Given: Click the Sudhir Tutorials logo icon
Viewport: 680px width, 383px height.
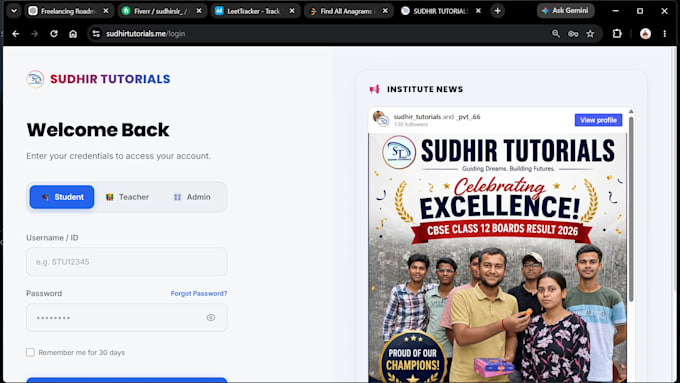Looking at the screenshot, I should (x=35, y=79).
